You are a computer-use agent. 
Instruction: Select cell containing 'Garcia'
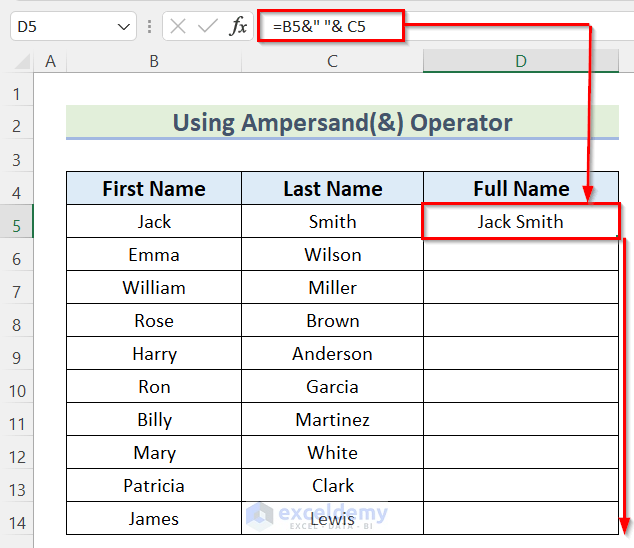332,387
